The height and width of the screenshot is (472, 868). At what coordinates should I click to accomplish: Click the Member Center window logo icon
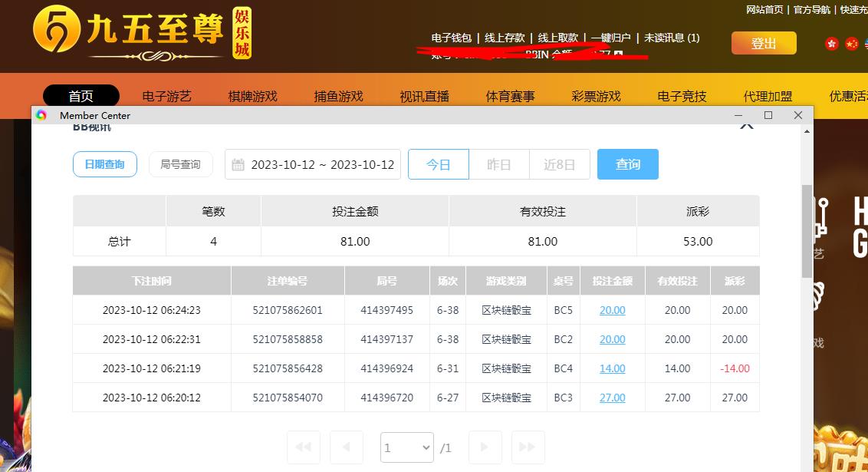41,115
